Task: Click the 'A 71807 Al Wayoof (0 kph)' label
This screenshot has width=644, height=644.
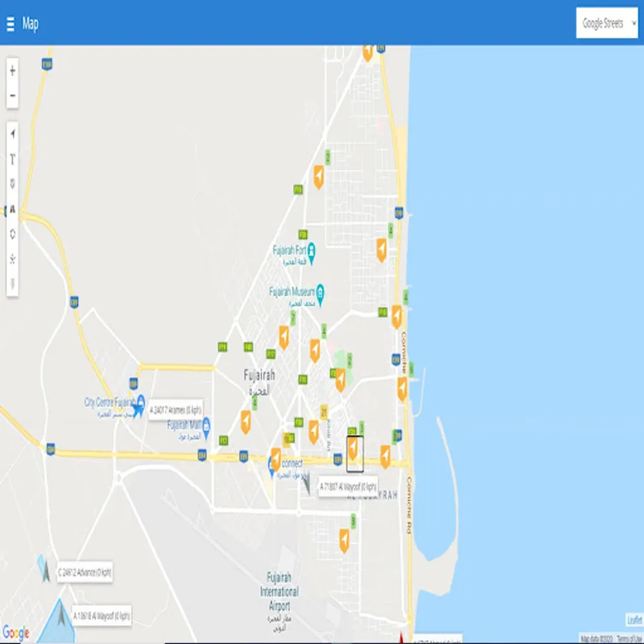Action: [x=348, y=487]
